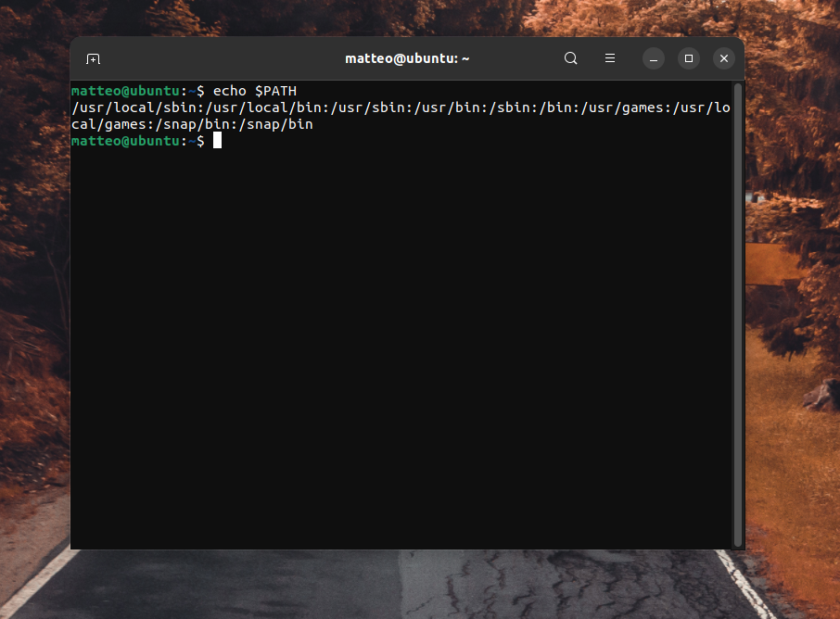Click the $PATH variable text
Screen dimensions: 840x619
(275, 91)
